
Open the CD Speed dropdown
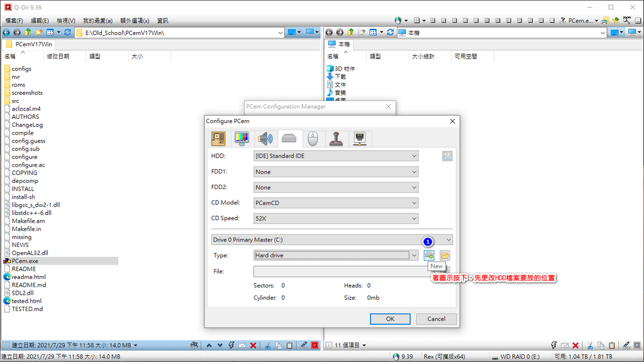point(336,218)
